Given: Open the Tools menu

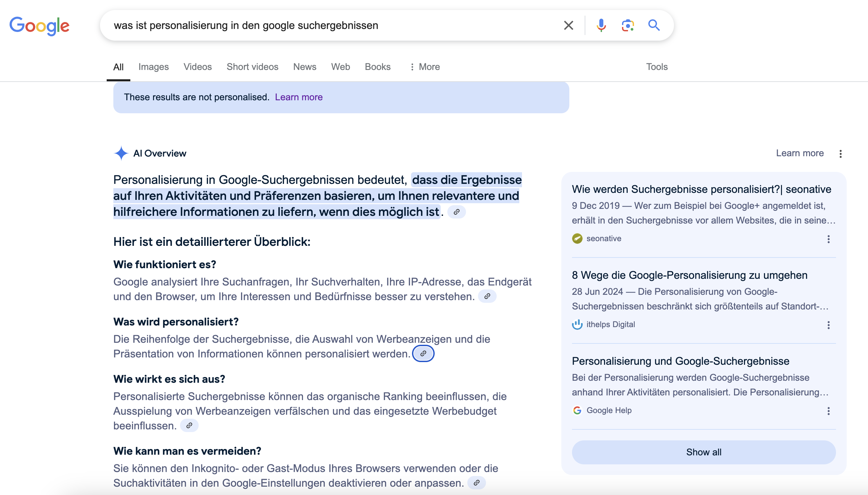Looking at the screenshot, I should pos(657,67).
